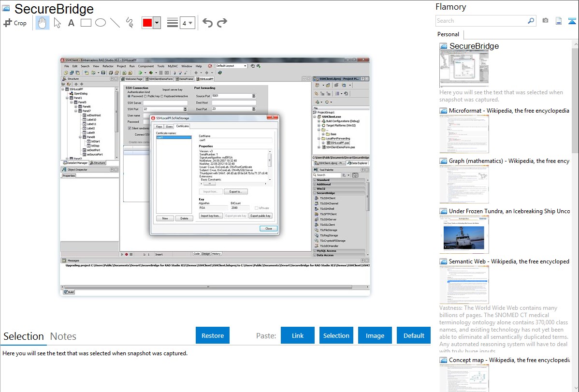Open Semantic Web - Wikipedia snapshot title
The height and width of the screenshot is (392, 579).
(x=509, y=261)
